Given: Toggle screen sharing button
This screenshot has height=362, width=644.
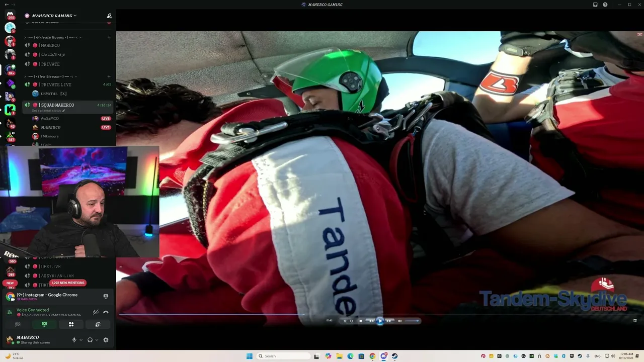Looking at the screenshot, I should [44, 324].
